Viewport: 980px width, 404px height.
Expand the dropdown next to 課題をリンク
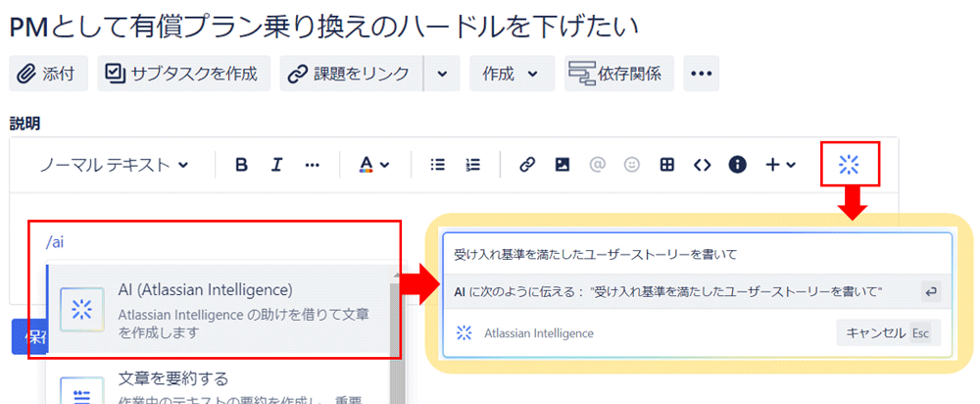443,74
